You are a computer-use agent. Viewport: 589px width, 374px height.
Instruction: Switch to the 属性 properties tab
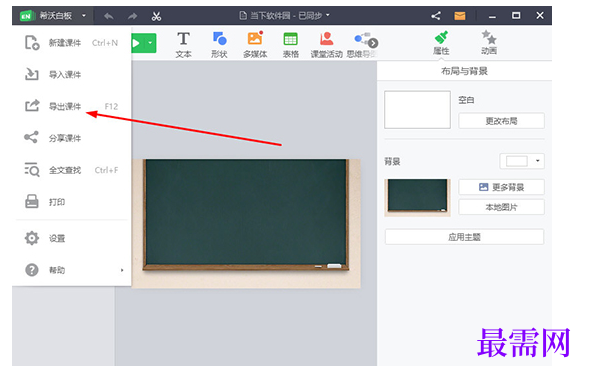point(441,43)
